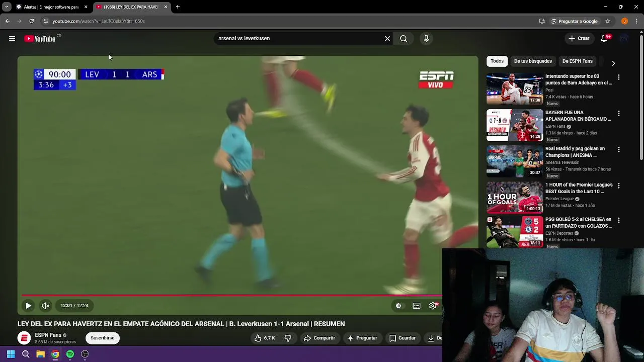Open the tab search dropdown arrow
644x362 pixels.
[6, 7]
